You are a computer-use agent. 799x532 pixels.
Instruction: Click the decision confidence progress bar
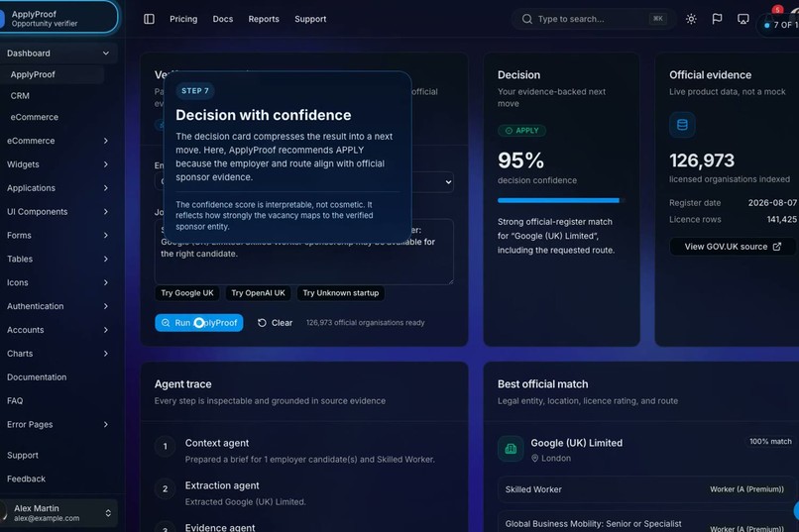click(560, 200)
